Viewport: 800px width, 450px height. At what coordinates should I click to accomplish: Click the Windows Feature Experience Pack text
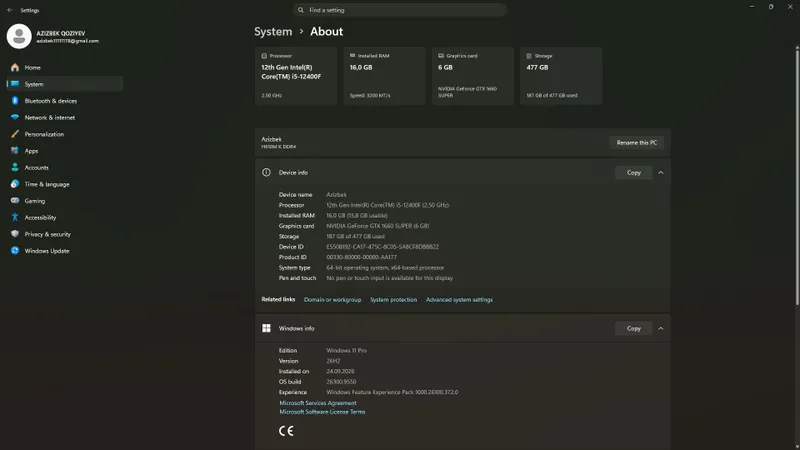(x=392, y=392)
